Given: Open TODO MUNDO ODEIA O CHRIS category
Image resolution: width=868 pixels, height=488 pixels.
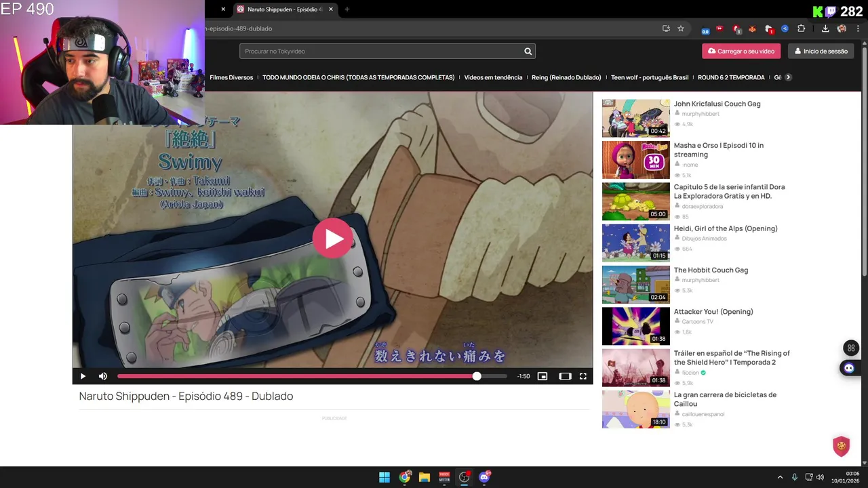Looking at the screenshot, I should (x=358, y=77).
